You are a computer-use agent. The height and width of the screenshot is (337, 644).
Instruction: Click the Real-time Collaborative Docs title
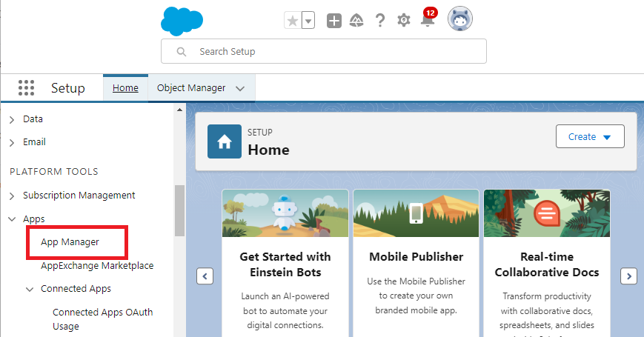(547, 264)
